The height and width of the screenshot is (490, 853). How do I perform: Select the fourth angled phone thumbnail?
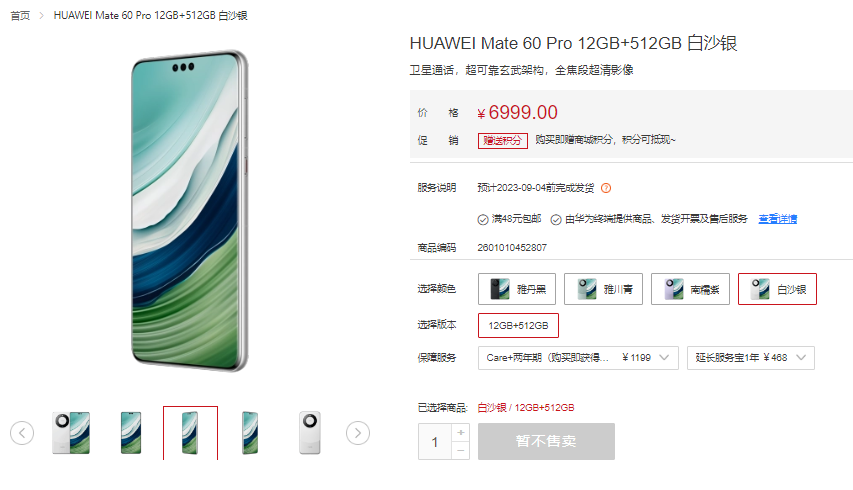(250, 433)
